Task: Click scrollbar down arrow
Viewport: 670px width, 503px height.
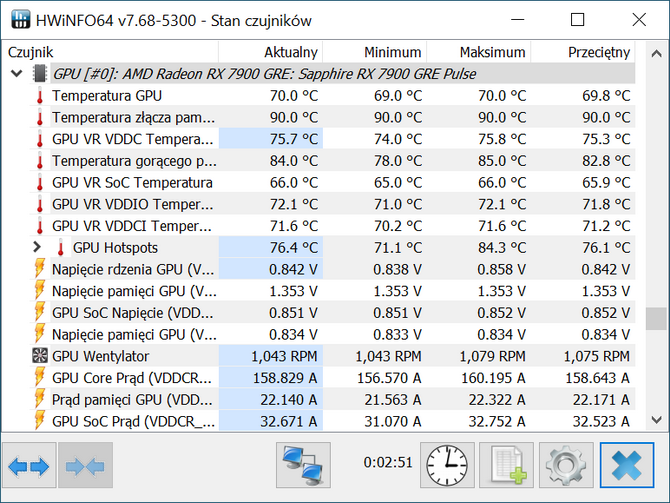Action: click(656, 420)
